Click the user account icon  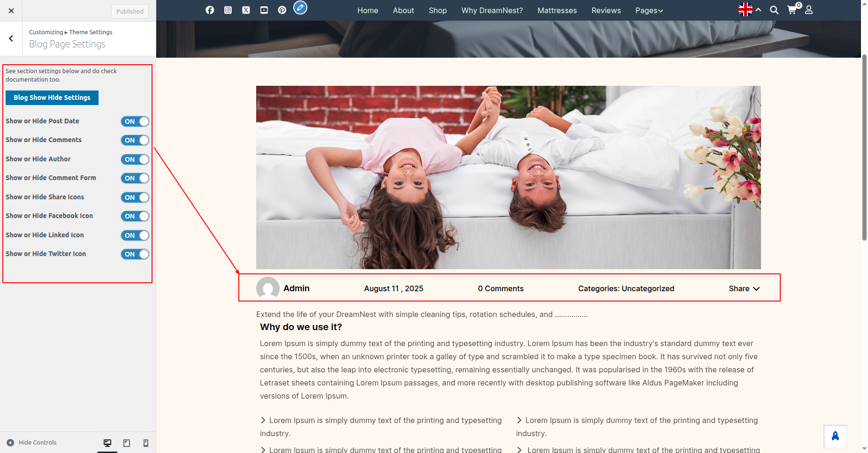click(x=809, y=10)
